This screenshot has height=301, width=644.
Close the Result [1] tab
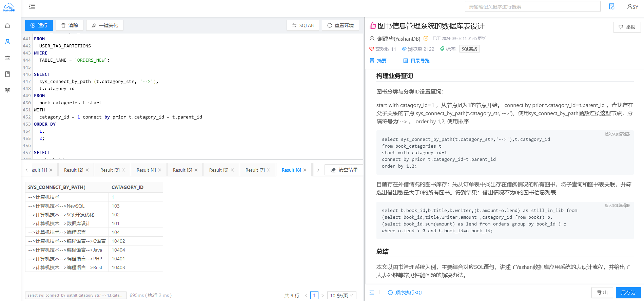(x=51, y=170)
